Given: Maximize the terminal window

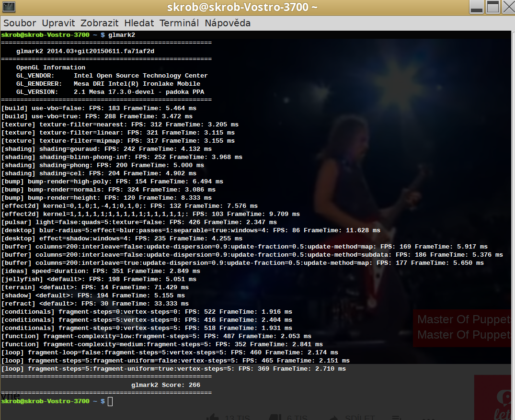Looking at the screenshot, I should point(492,7).
